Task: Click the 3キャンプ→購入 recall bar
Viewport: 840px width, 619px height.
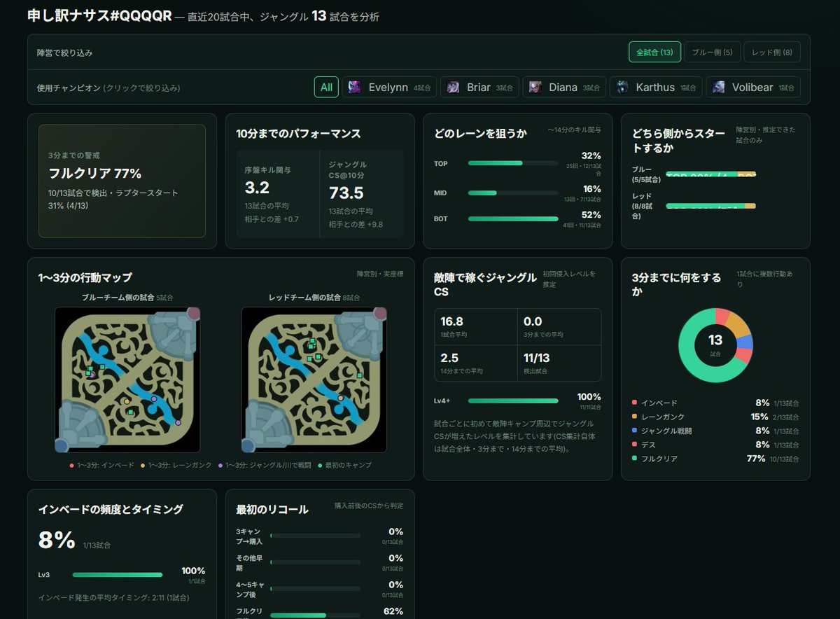Action: 316,536
